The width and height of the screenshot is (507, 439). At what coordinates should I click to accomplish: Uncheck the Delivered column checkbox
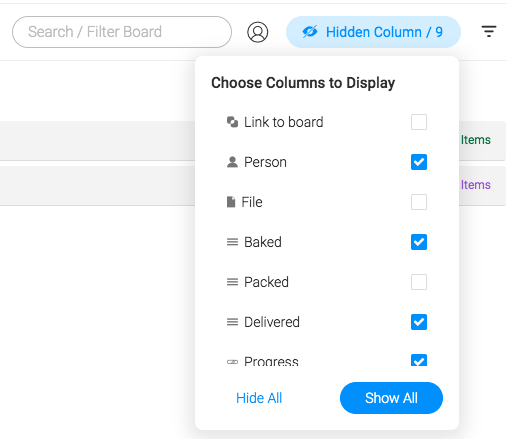pos(419,322)
